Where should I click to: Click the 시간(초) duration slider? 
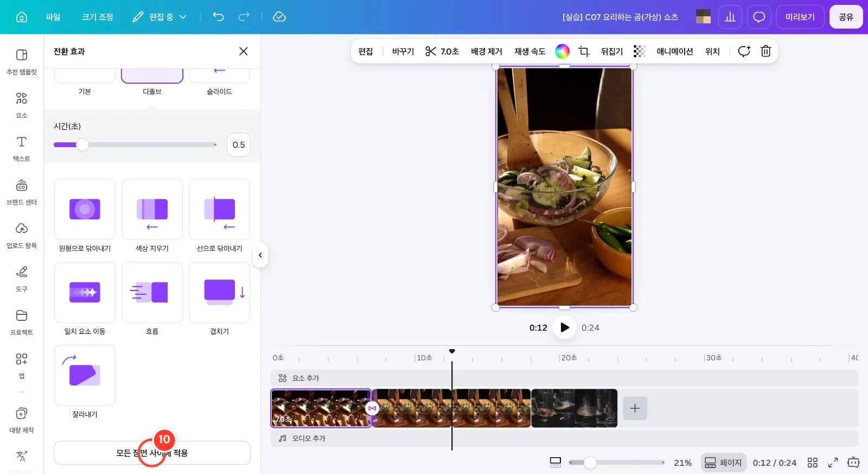[135, 144]
